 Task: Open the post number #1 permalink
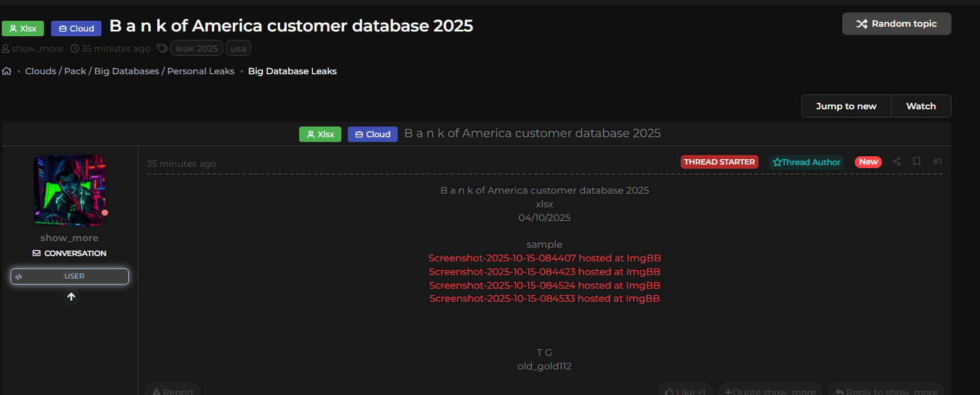[937, 162]
